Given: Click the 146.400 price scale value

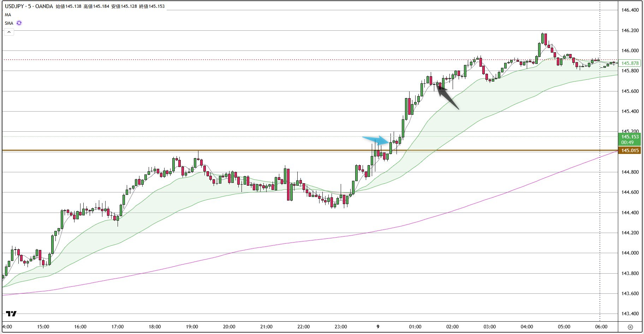Looking at the screenshot, I should point(630,10).
